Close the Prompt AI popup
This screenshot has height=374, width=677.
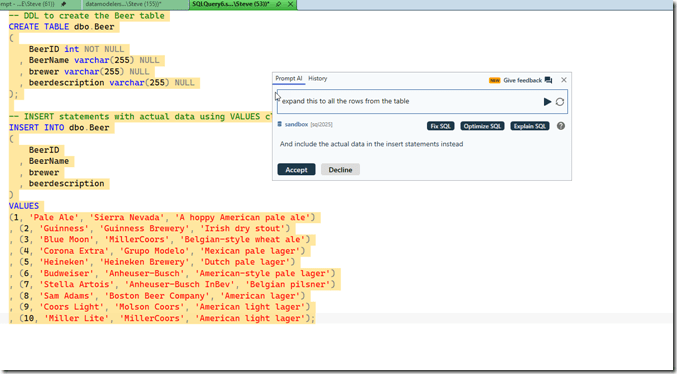point(564,80)
